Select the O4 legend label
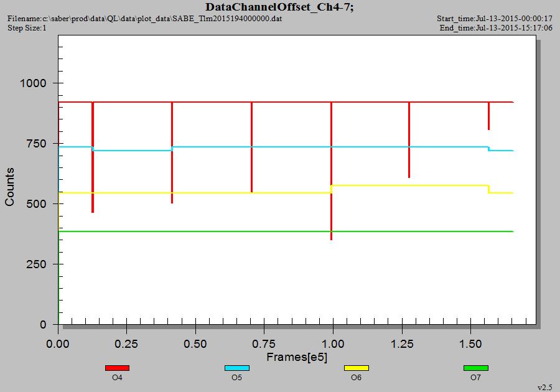Screen dimensions: 560x392 pyautogui.click(x=117, y=378)
